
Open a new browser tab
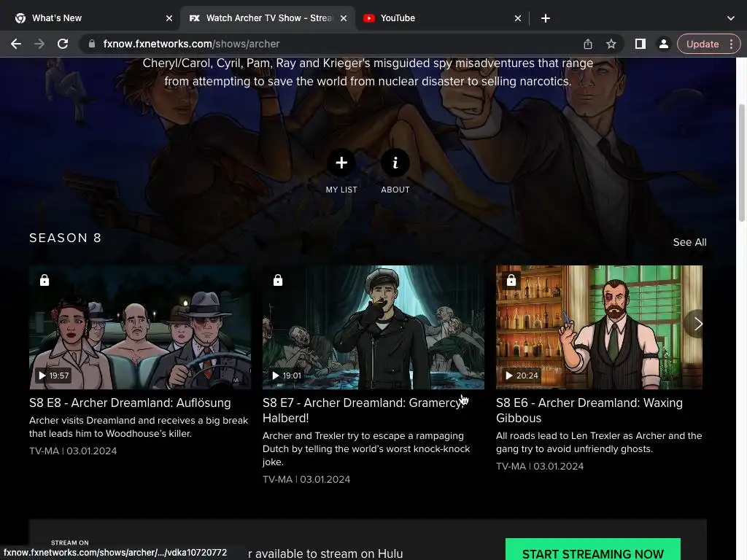pyautogui.click(x=546, y=18)
